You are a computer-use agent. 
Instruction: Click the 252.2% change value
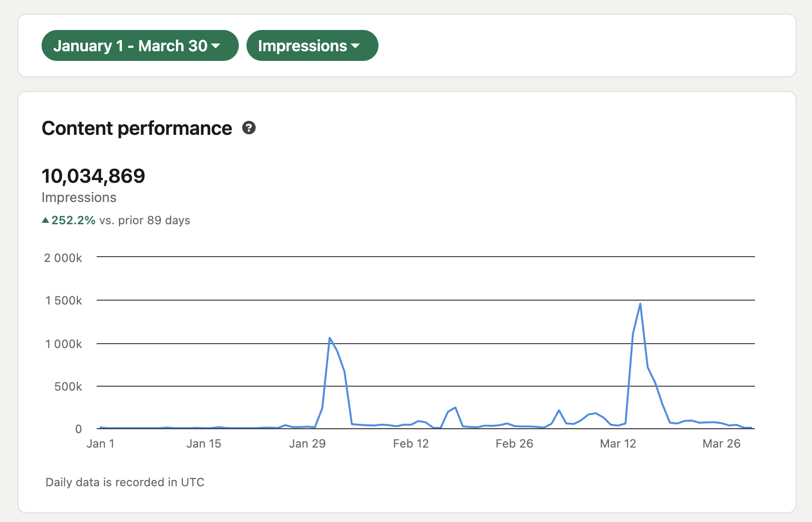pos(73,220)
